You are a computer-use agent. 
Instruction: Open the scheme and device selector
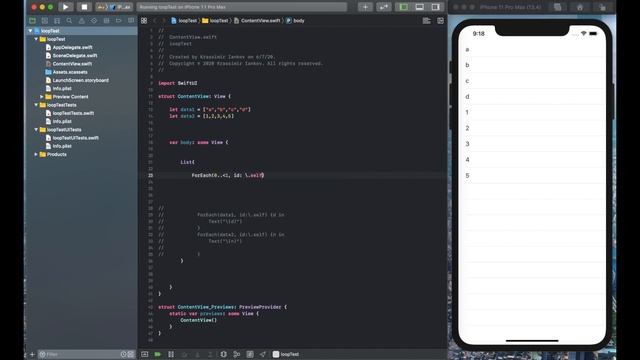point(115,7)
